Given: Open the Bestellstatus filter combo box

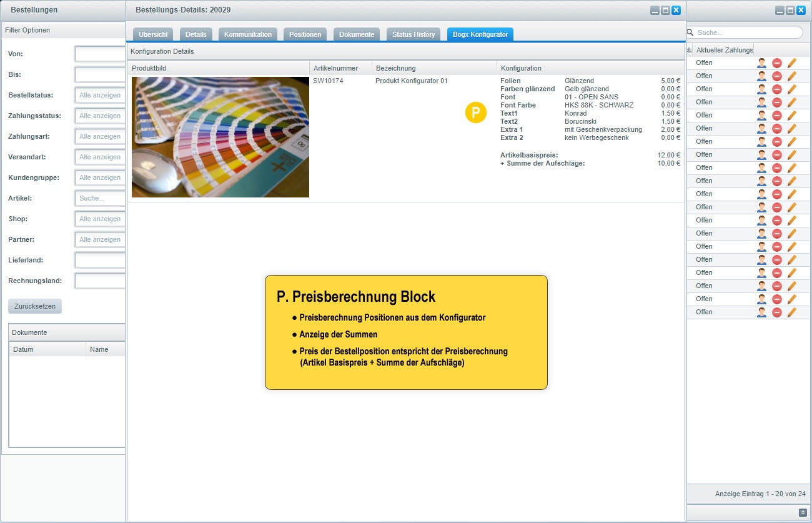Looking at the screenshot, I should coord(100,95).
